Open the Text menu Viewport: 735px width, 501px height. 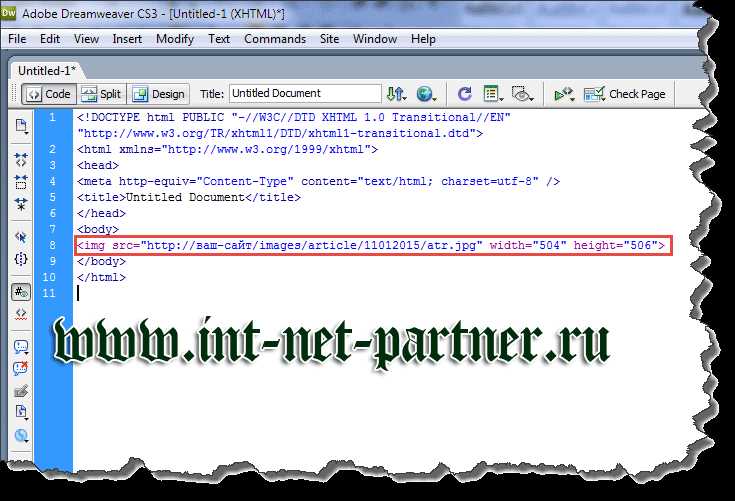click(219, 39)
